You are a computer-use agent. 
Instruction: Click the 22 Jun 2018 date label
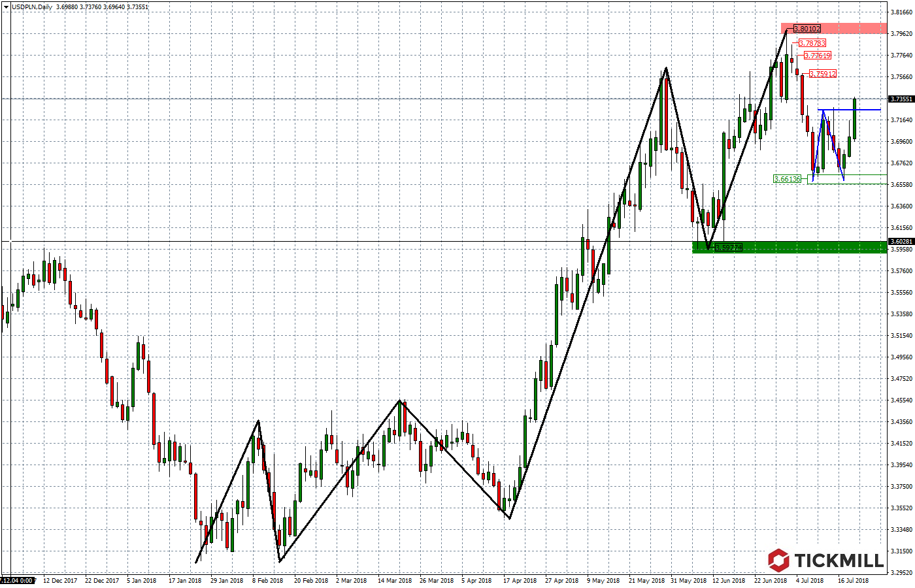click(771, 580)
